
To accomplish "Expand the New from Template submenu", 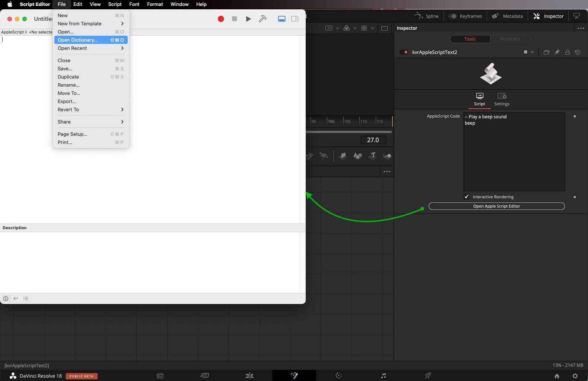I will [x=91, y=23].
